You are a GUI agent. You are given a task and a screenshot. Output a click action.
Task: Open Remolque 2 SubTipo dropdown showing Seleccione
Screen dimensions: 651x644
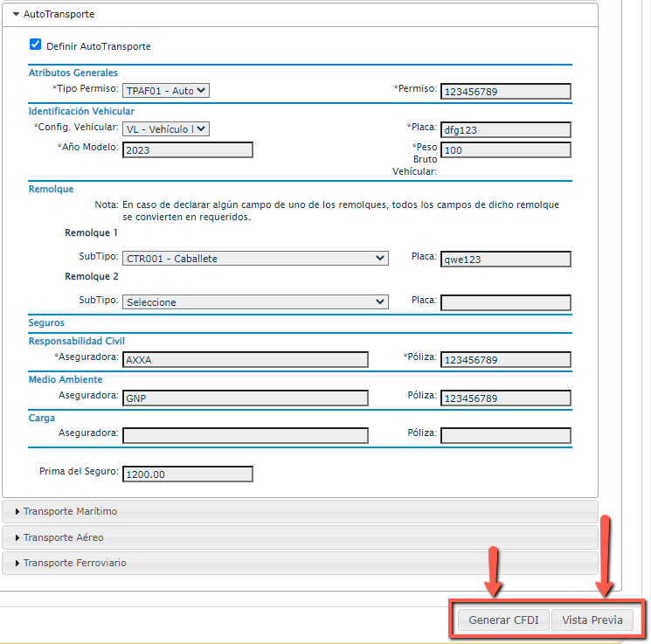click(255, 301)
